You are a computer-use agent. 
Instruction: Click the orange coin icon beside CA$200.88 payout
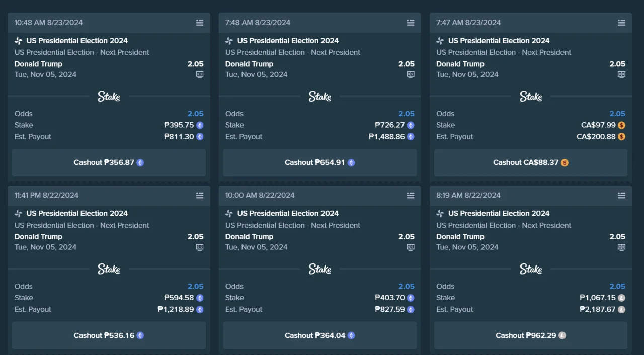(x=621, y=137)
